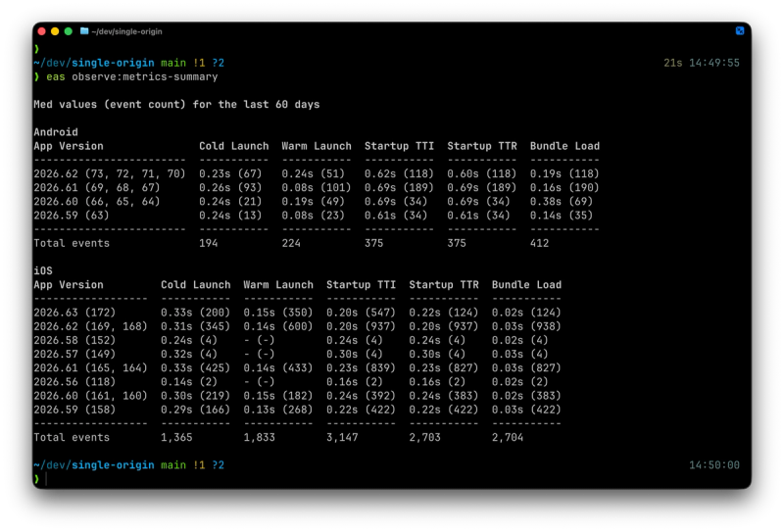784x532 pixels.
Task: Click Android 'Startup TTR' column header
Action: pyautogui.click(x=482, y=147)
